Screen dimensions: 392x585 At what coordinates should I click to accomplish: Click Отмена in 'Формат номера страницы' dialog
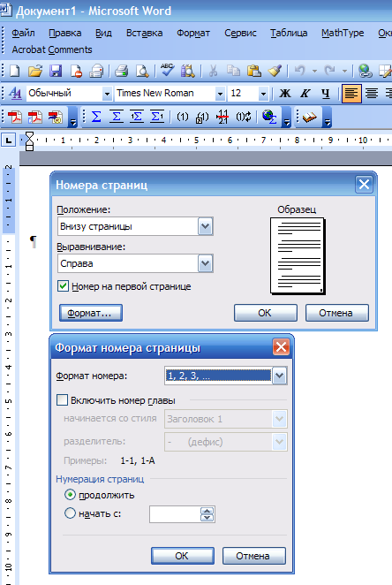pyautogui.click(x=254, y=556)
